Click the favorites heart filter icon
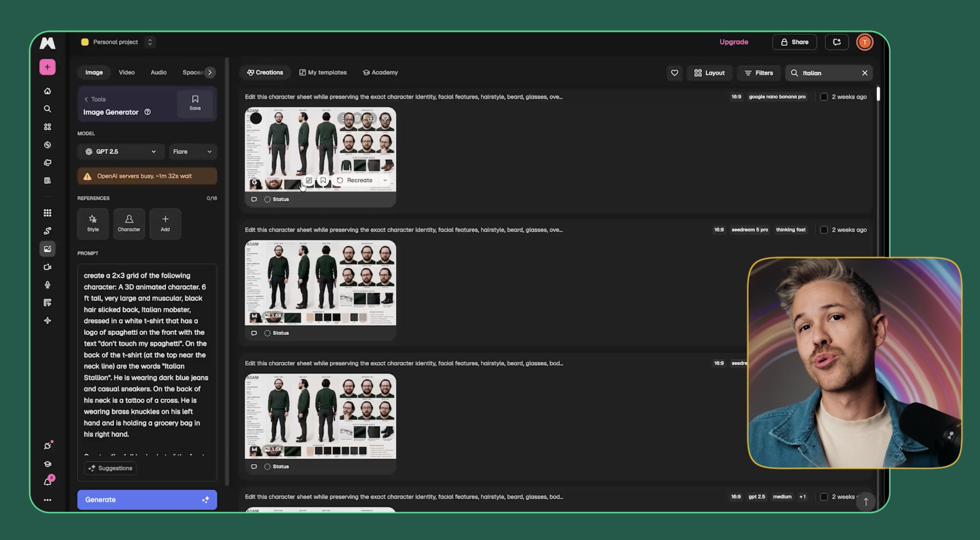 [x=675, y=73]
